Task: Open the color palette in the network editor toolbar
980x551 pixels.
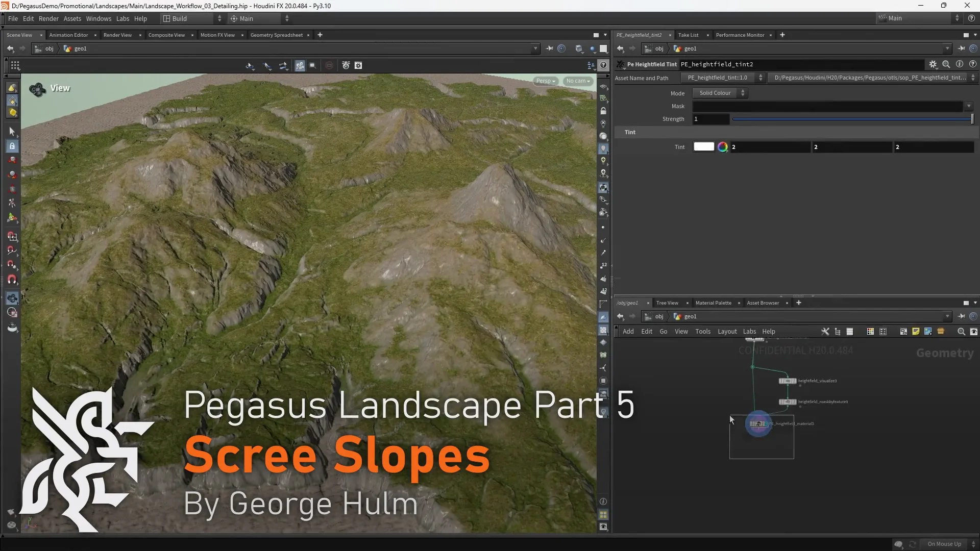Action: 870,332
